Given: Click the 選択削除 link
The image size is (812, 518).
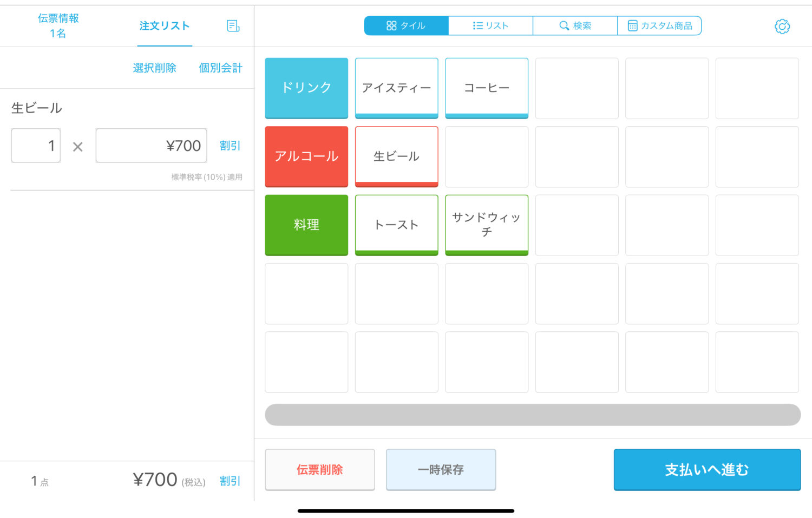Looking at the screenshot, I should coord(155,68).
